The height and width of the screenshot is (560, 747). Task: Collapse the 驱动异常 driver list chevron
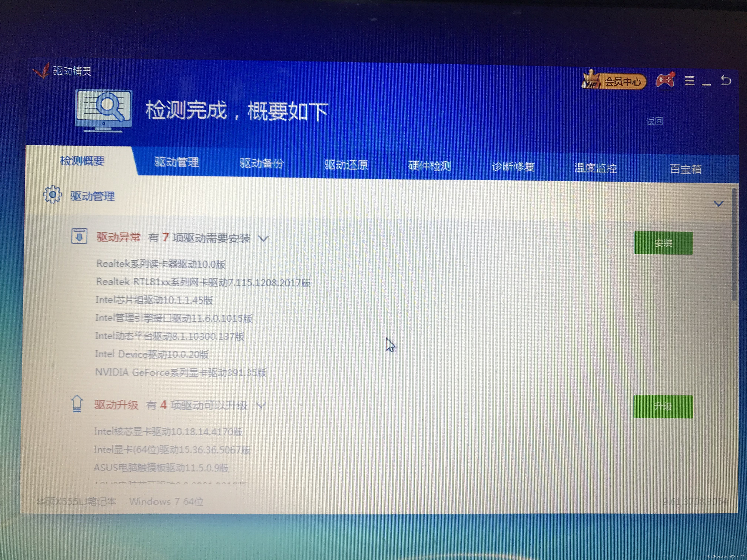[263, 239]
